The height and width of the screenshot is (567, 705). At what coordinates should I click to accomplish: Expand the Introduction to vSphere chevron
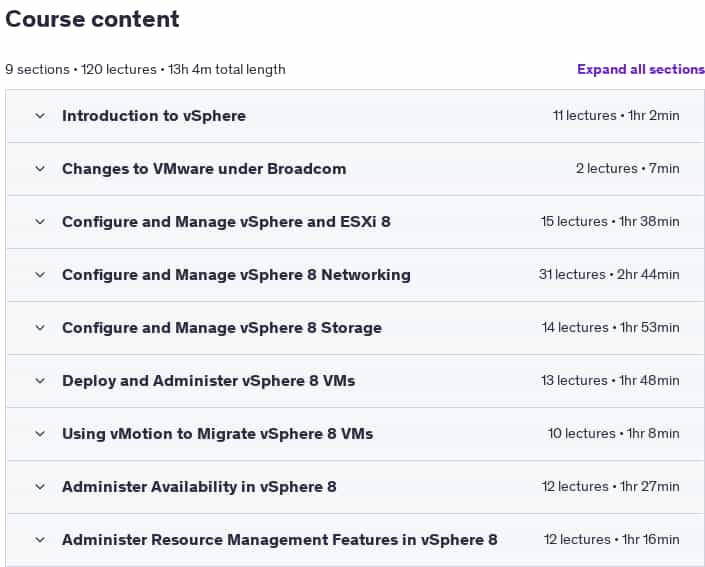click(x=40, y=116)
